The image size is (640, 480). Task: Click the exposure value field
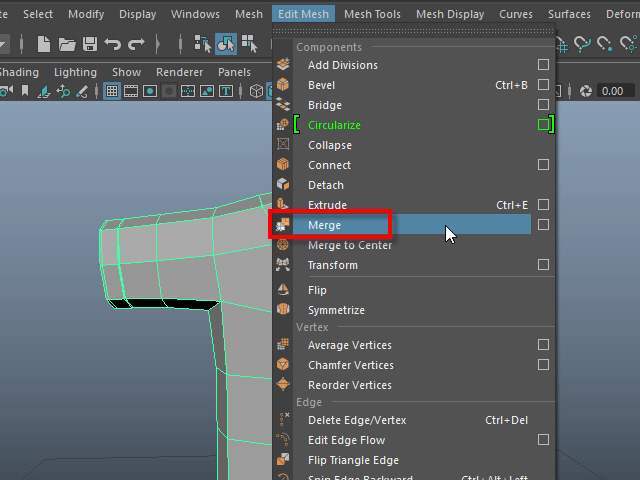[611, 91]
